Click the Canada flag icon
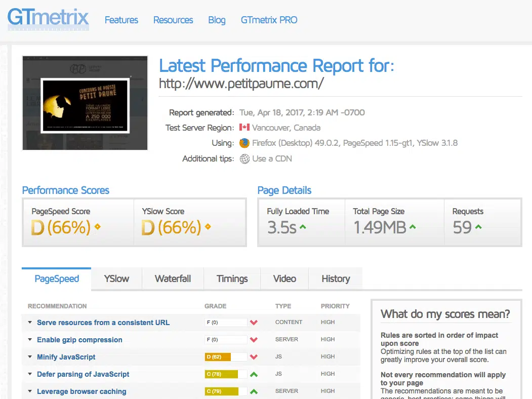Viewport: 532px width, 399px height. point(244,128)
